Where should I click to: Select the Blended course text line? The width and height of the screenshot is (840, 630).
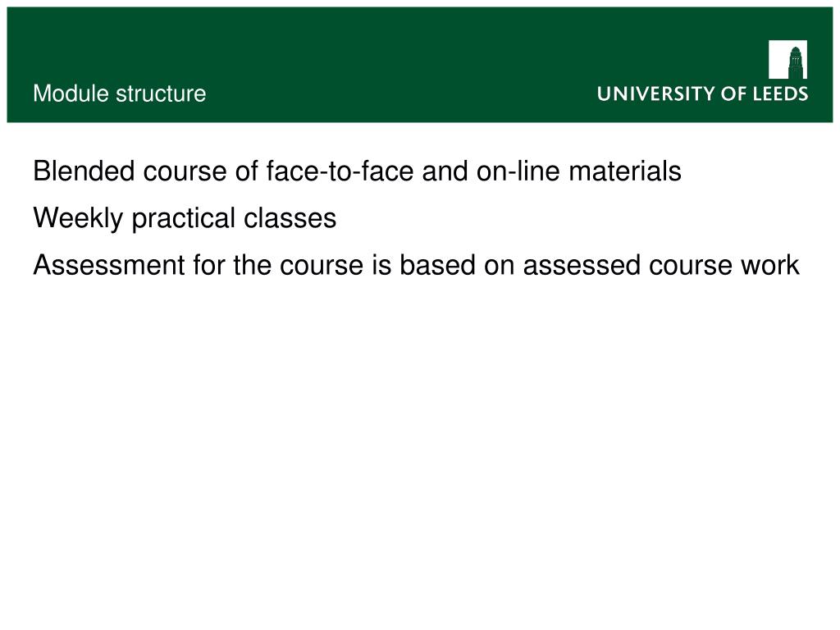pyautogui.click(x=357, y=171)
